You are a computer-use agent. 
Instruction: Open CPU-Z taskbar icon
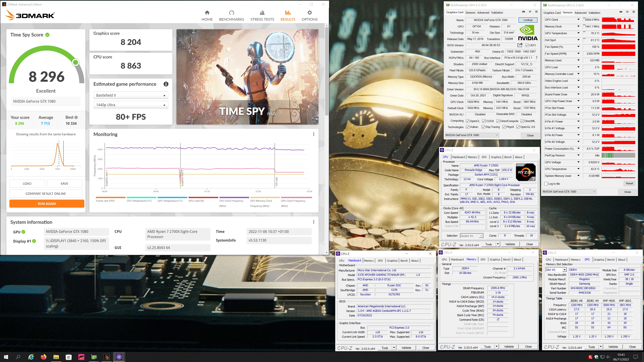pyautogui.click(x=119, y=357)
